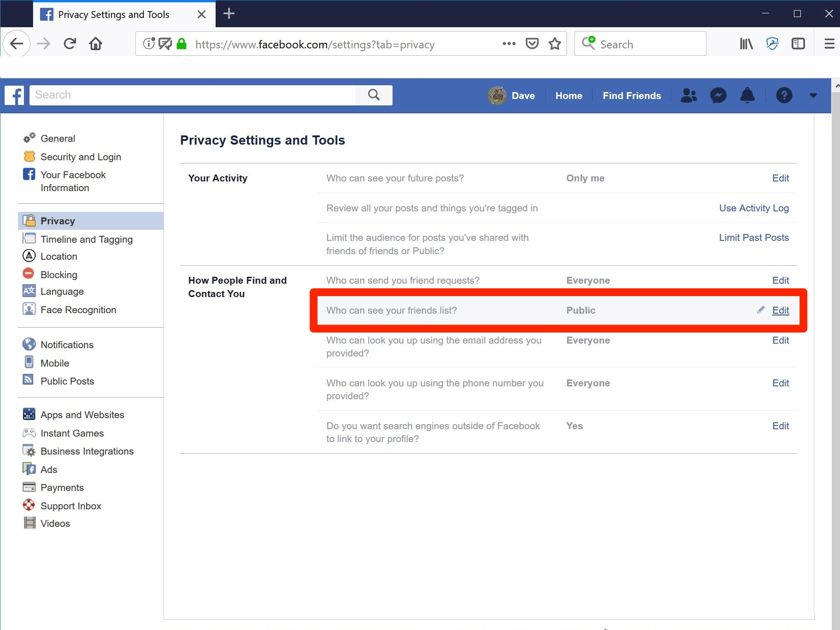Edit who can send friend requests
Viewport: 840px width, 630px height.
click(x=781, y=280)
